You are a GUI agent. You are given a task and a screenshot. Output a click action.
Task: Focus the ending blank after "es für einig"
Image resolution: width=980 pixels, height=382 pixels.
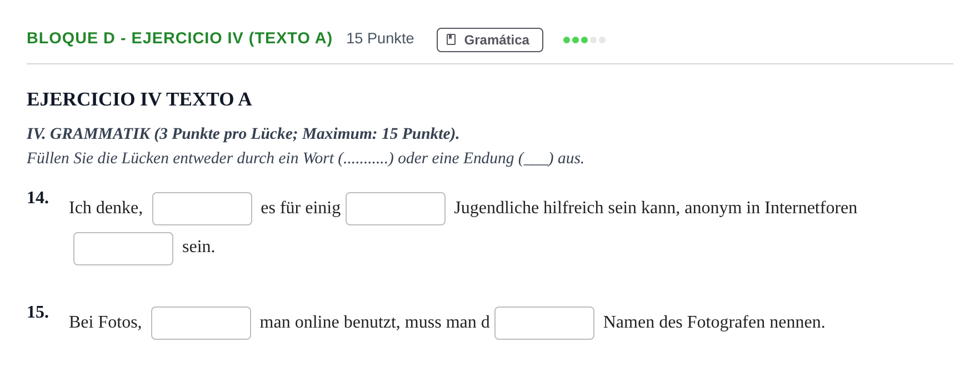click(396, 209)
